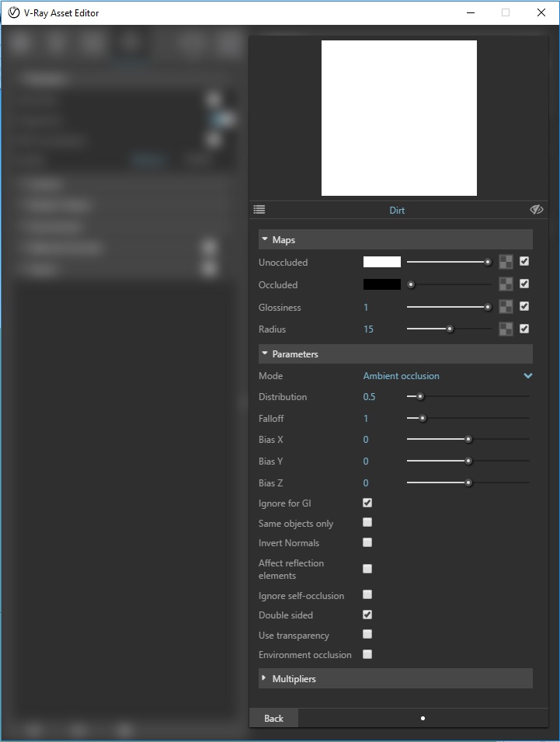Screen dimensions: 560x742
Task: Toggle the Glossiness map checkbox
Action: [524, 306]
